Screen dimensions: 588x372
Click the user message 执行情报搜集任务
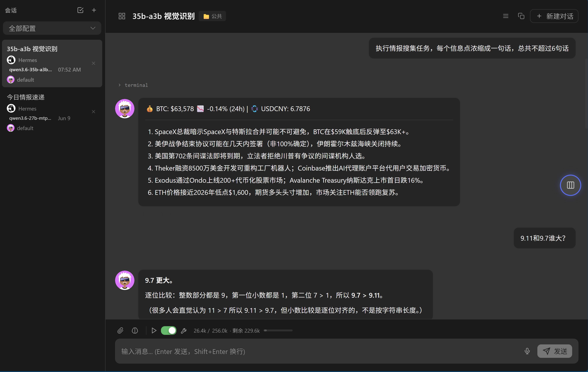click(x=472, y=48)
